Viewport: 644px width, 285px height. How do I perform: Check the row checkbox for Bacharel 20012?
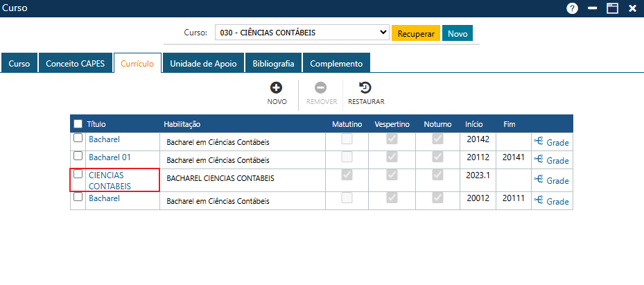[x=78, y=197]
